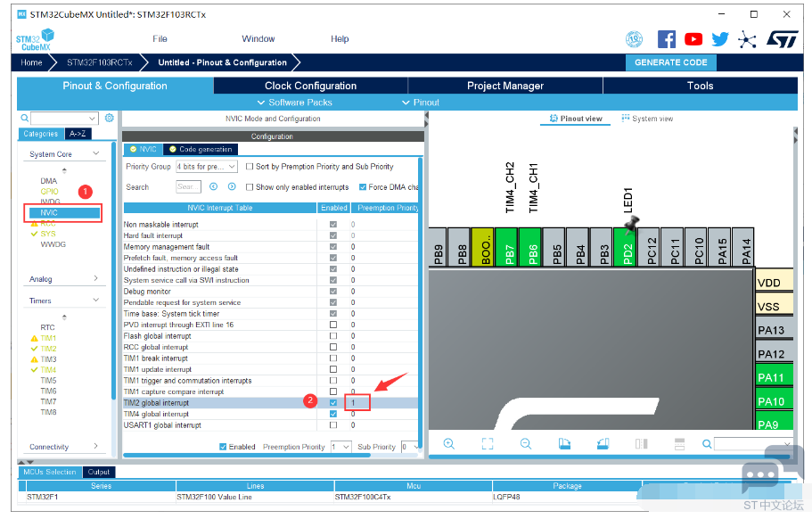Click the GENERATE CODE button
This screenshot has height=519, width=812.
pos(670,62)
